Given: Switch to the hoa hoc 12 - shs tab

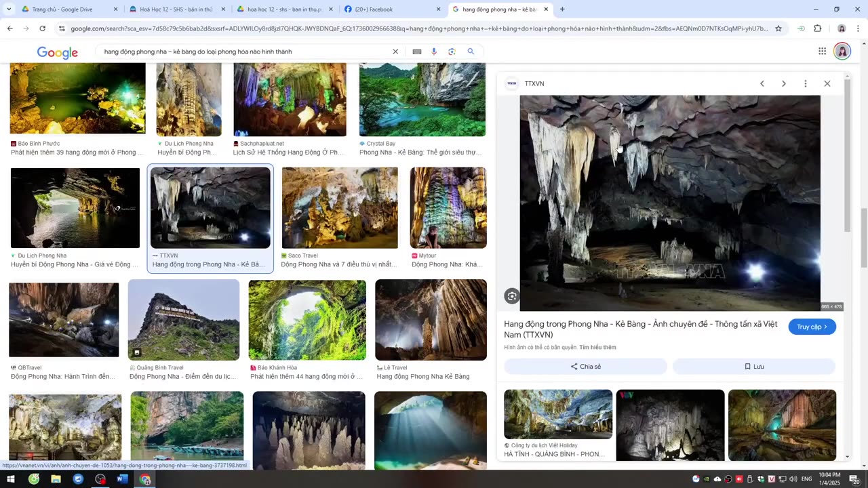Looking at the screenshot, I should click(x=284, y=9).
